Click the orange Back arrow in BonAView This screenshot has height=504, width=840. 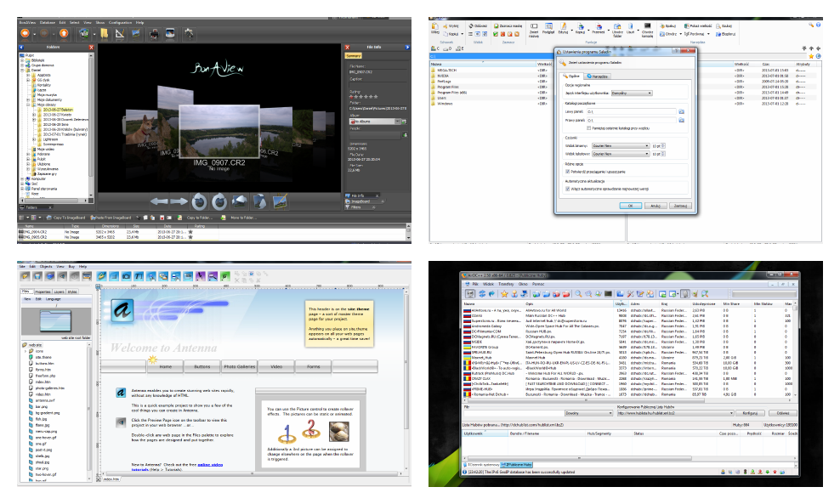(25, 33)
